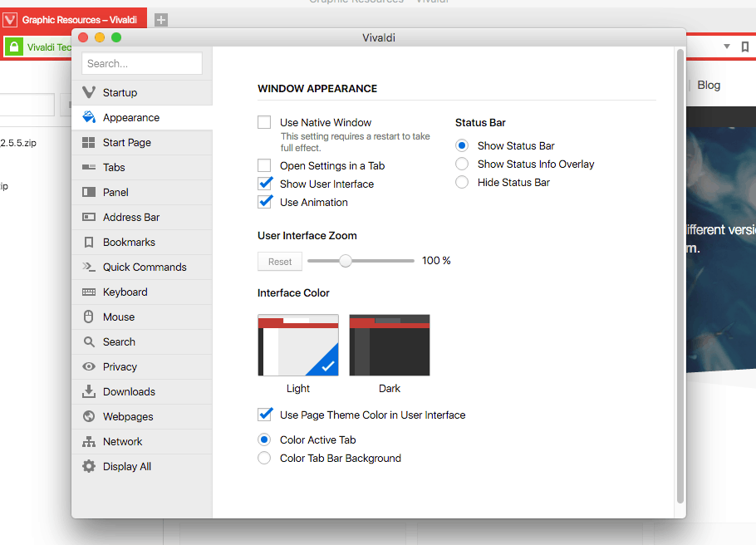Click the Downloads arrow icon

coord(89,391)
